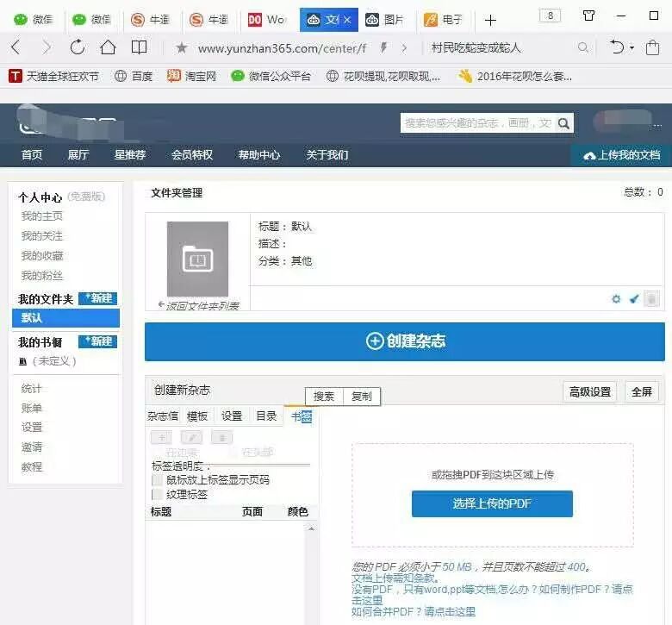672x625 pixels.
Task: Open the 会员特权 navigation item
Action: (x=192, y=155)
